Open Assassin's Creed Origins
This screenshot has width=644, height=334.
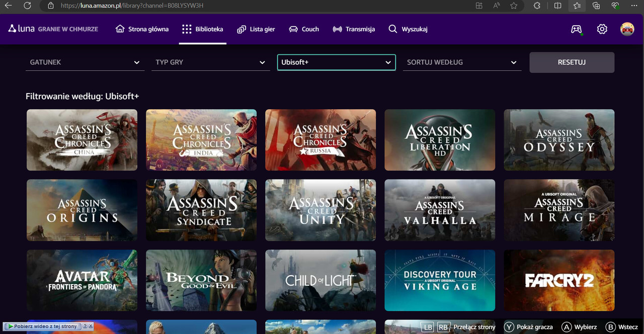coord(82,210)
